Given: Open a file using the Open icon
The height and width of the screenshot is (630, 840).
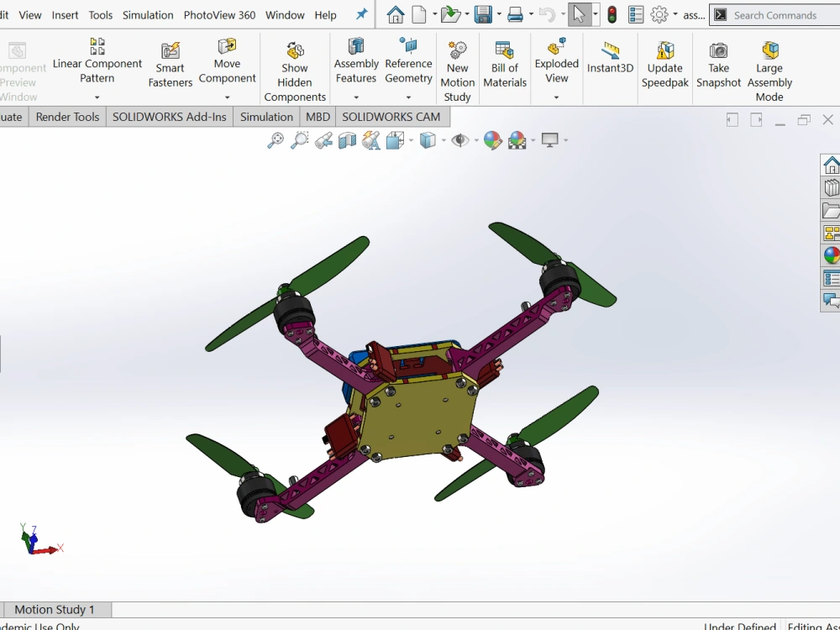Looking at the screenshot, I should tap(450, 15).
